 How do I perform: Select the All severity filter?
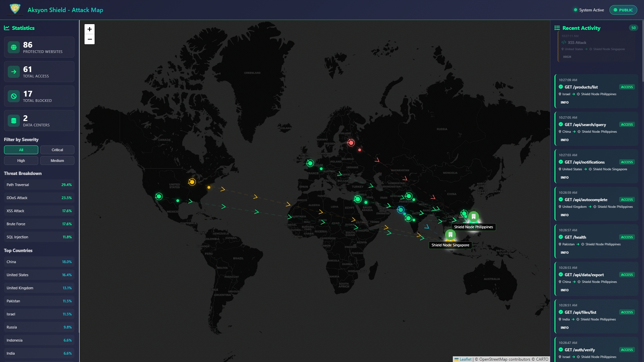coord(21,150)
